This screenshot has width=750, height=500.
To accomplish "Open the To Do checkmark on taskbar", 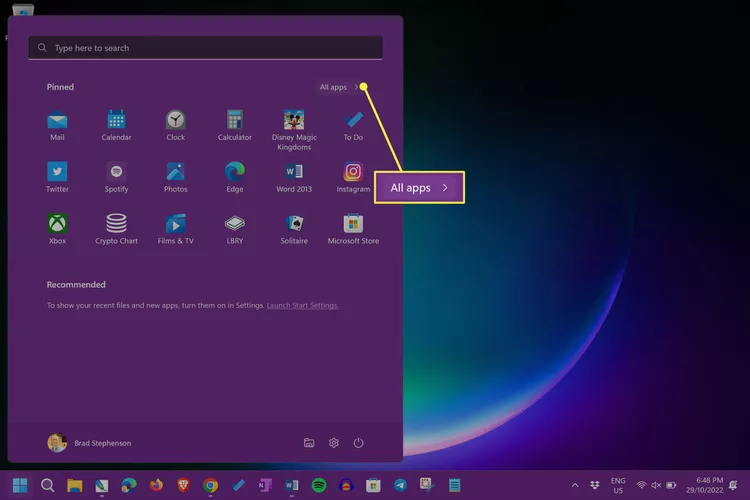I will (x=238, y=485).
